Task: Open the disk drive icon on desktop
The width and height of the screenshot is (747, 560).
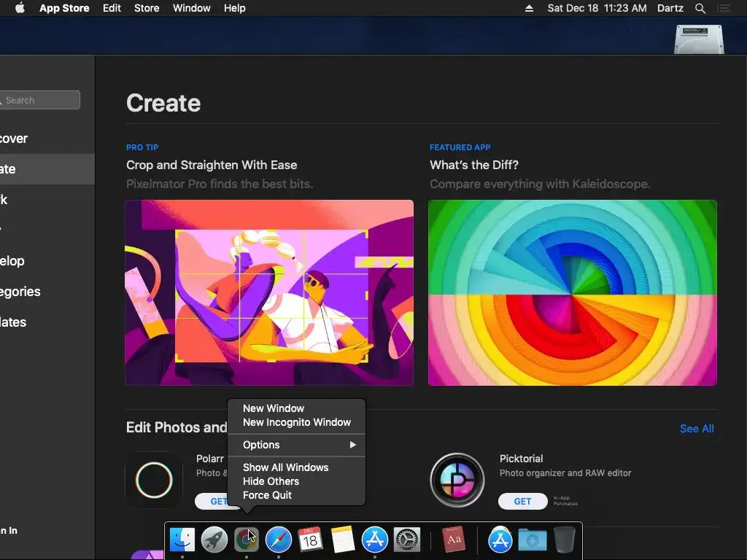Action: coord(699,39)
